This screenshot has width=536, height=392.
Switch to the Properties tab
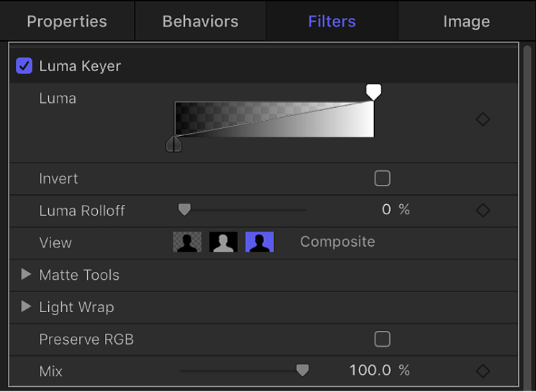tap(67, 22)
